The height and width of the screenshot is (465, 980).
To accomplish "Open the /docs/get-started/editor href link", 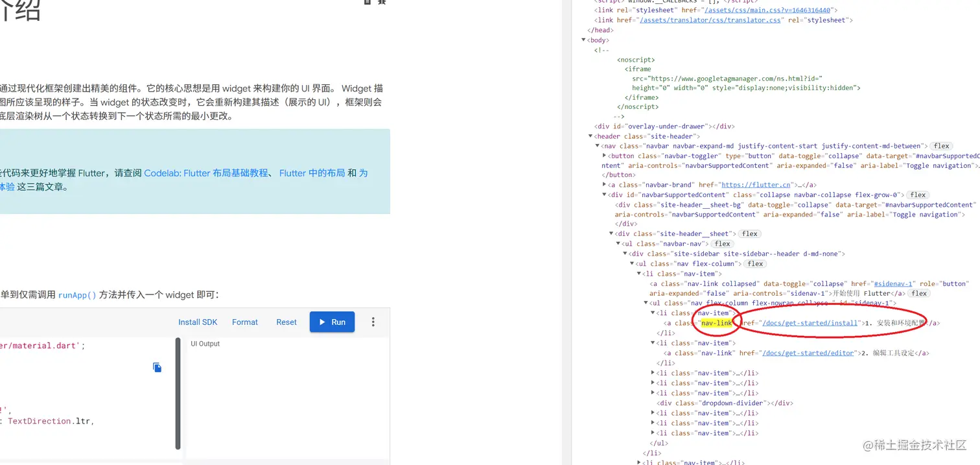I will click(x=808, y=353).
